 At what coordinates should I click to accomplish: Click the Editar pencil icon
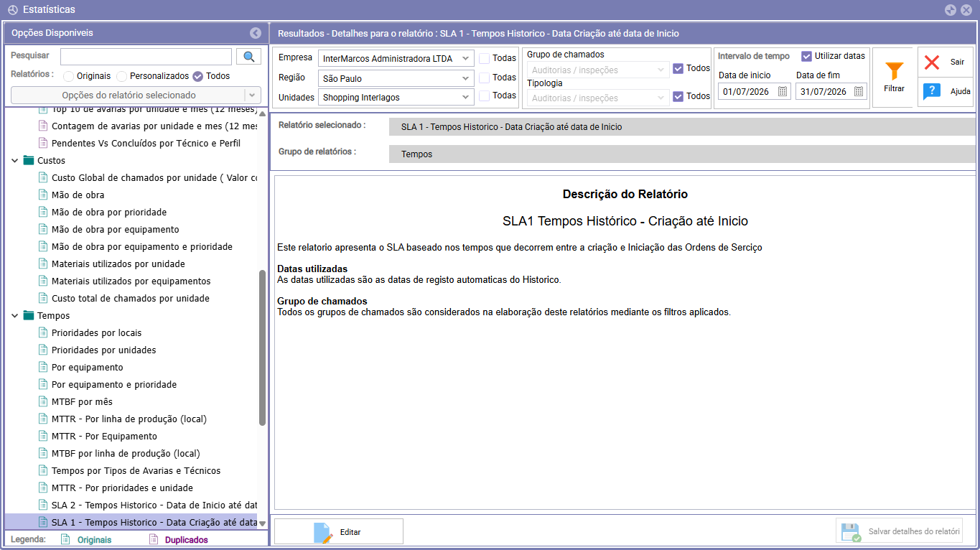[323, 532]
